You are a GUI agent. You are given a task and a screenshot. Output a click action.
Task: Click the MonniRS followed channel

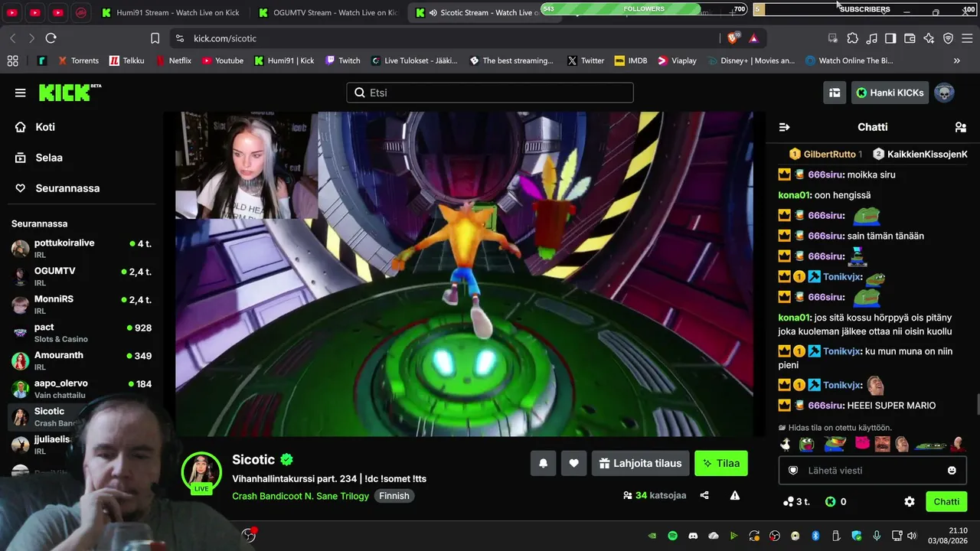81,305
